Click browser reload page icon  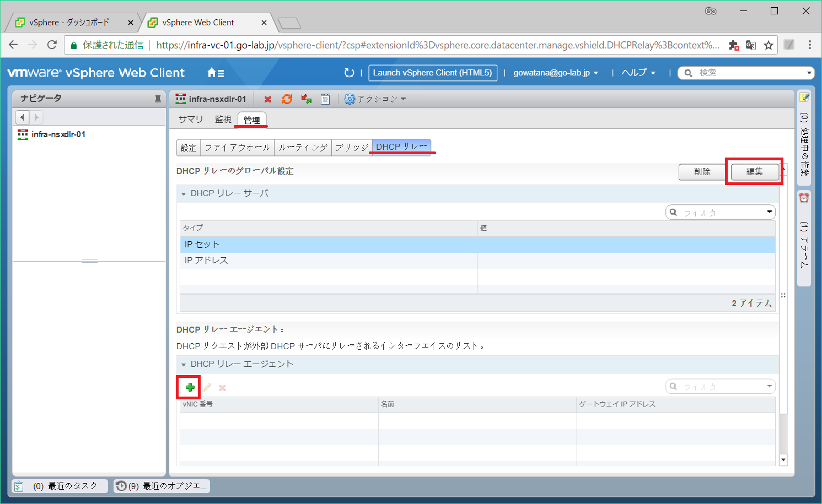click(52, 45)
